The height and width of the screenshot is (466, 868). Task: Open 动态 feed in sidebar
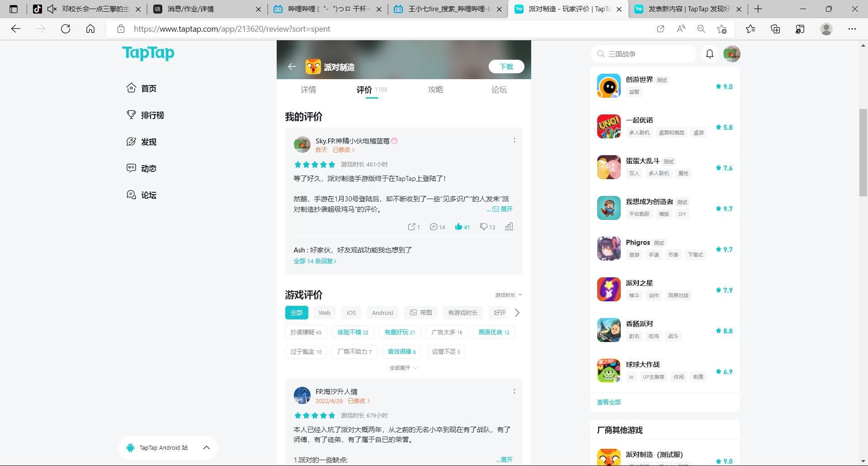click(x=142, y=168)
